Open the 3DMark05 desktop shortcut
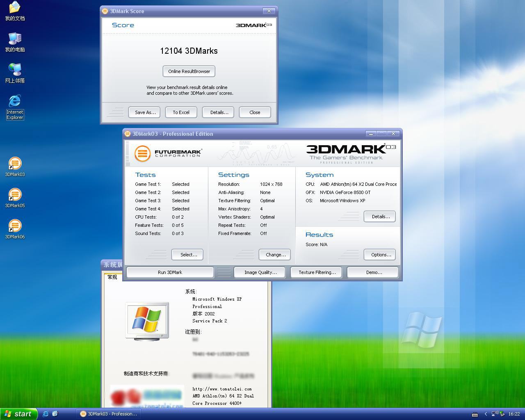Viewport: 525px width, 420px height. point(15,195)
